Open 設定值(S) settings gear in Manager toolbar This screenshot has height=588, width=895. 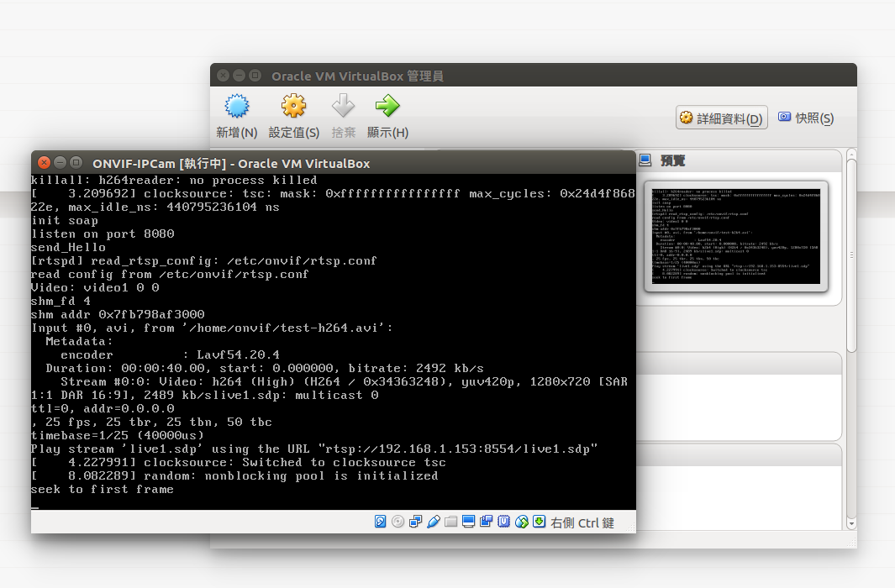(293, 106)
